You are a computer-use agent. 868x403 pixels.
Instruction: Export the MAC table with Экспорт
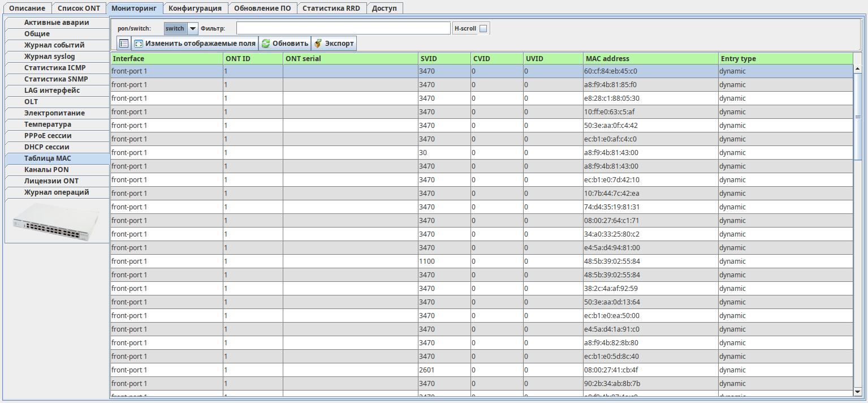pos(334,44)
